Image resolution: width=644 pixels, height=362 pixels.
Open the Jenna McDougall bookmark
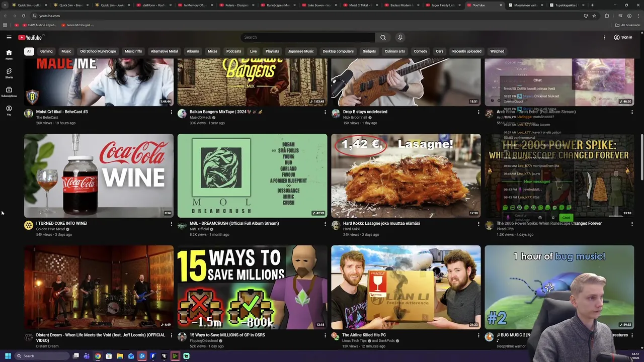tap(78, 25)
